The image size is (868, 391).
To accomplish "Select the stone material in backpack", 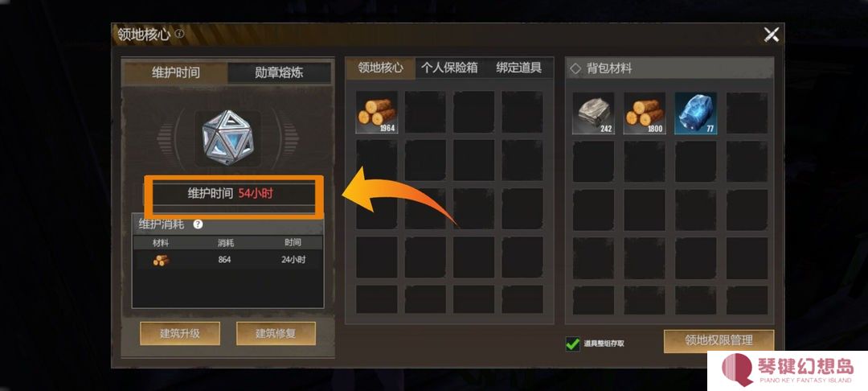I will point(593,113).
